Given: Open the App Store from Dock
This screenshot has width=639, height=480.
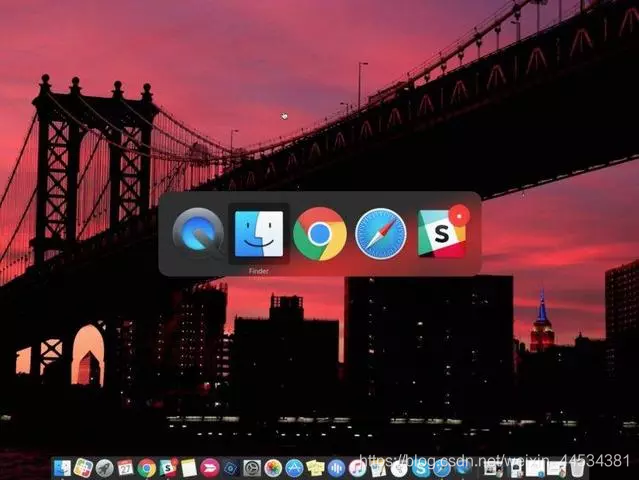Looking at the screenshot, I should (x=294, y=468).
